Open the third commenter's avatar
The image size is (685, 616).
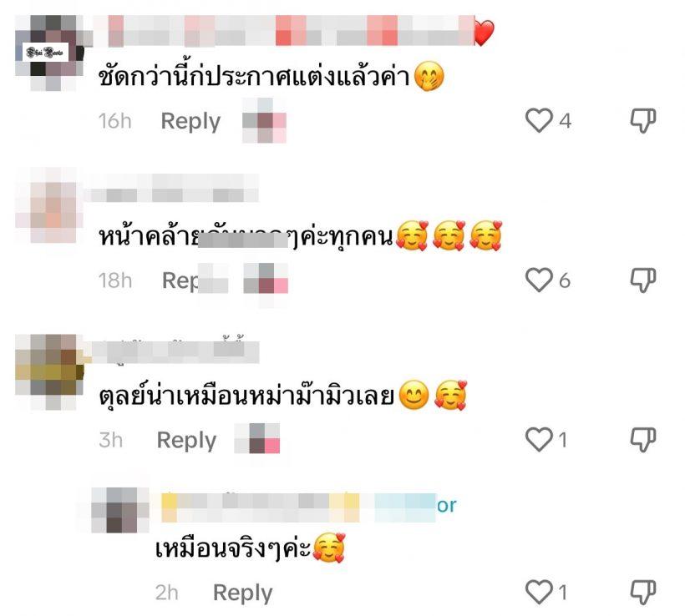[49, 372]
